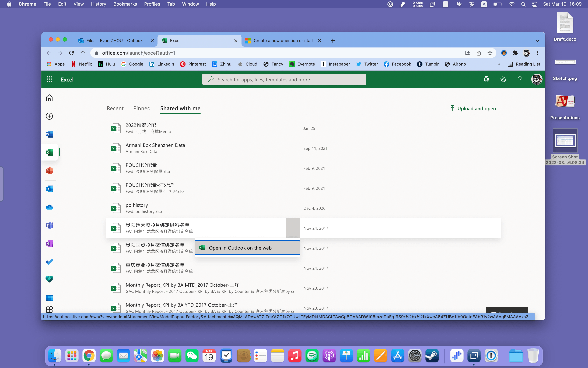
Task: Click the Wi-Fi status icon
Action: coord(512,4)
